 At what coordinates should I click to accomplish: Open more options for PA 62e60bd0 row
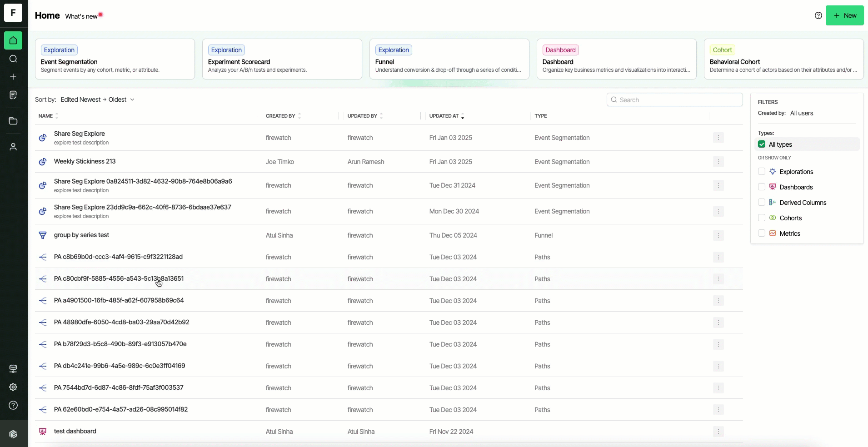coord(718,410)
